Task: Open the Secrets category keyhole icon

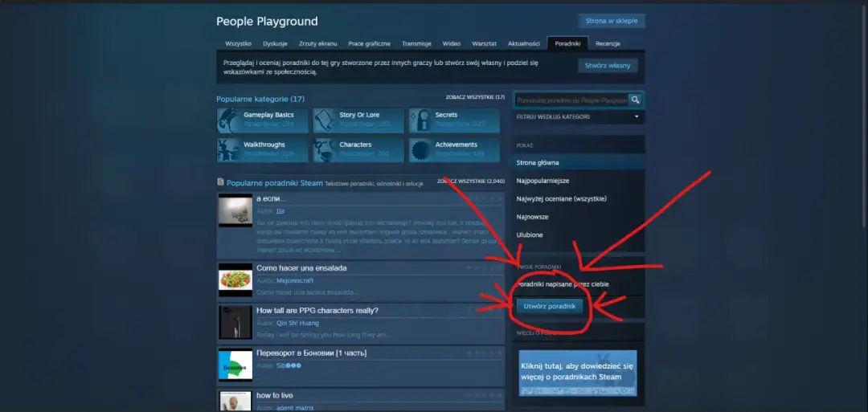Action: pos(420,120)
